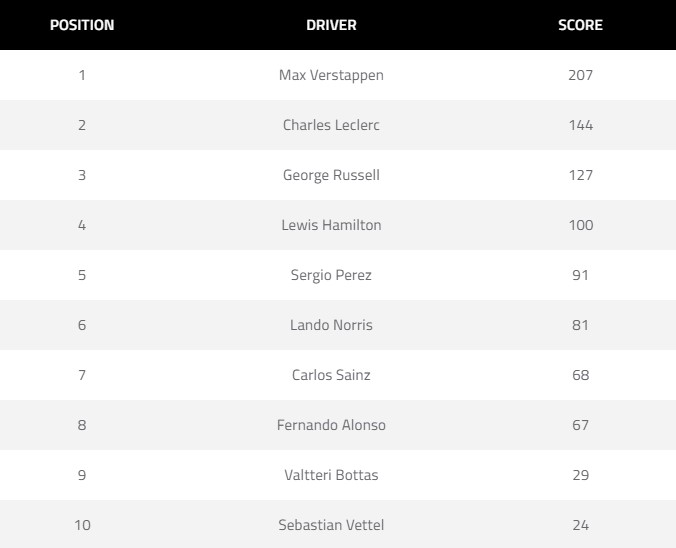This screenshot has width=676, height=548.
Task: Click Valtteri Bottas's name
Action: tap(331, 475)
